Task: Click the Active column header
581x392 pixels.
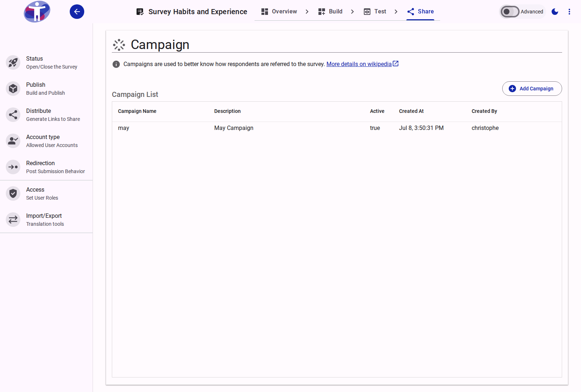Action: click(x=377, y=111)
